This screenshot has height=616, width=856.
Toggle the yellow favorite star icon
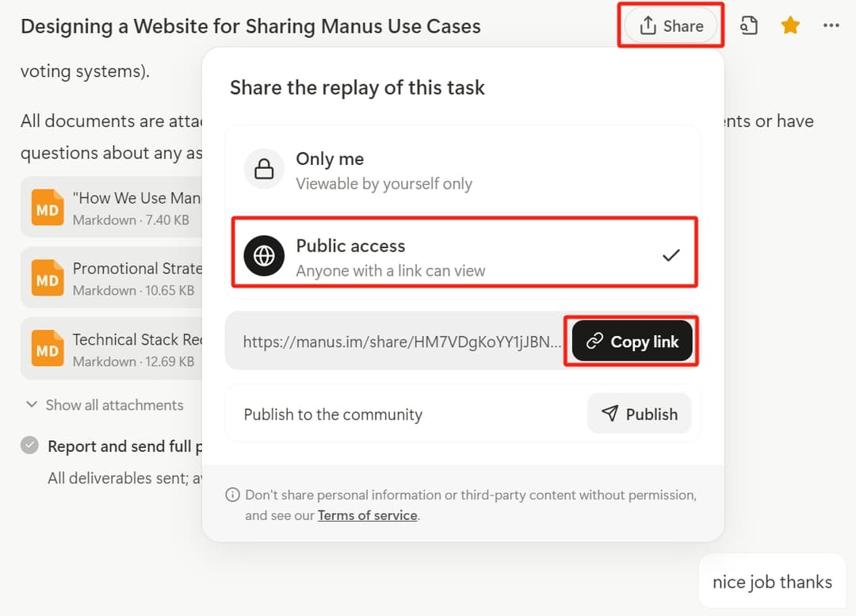click(790, 25)
